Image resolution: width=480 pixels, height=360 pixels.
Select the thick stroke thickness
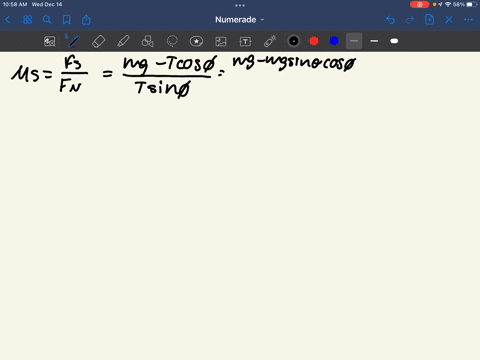coord(394,41)
